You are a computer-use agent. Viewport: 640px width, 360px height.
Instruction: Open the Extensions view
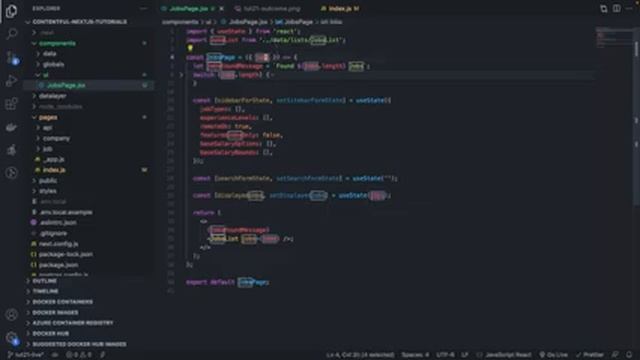[11, 104]
